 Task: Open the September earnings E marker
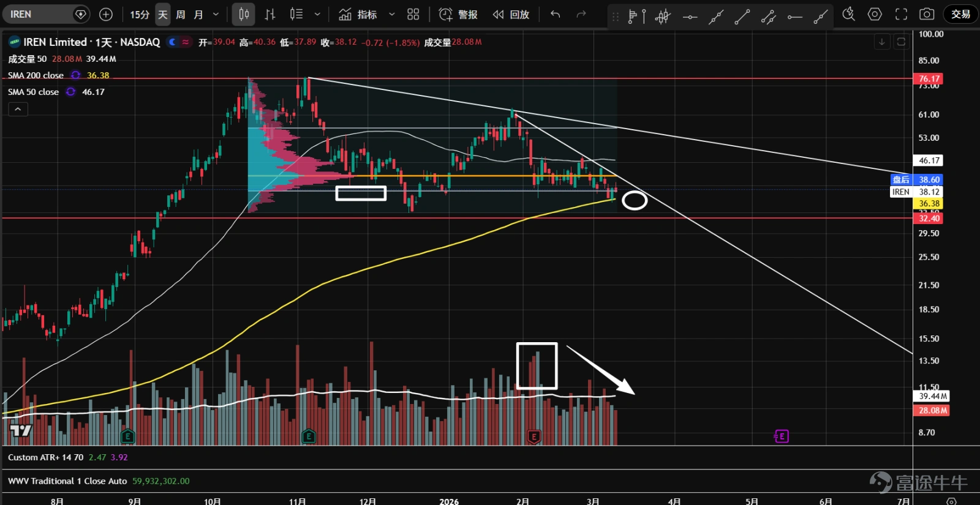127,436
